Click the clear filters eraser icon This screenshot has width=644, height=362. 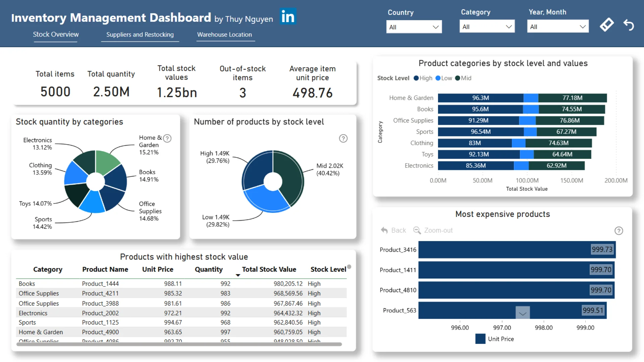tap(607, 25)
